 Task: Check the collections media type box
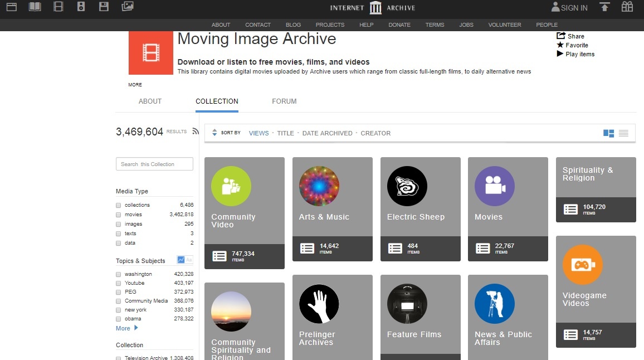pos(118,205)
